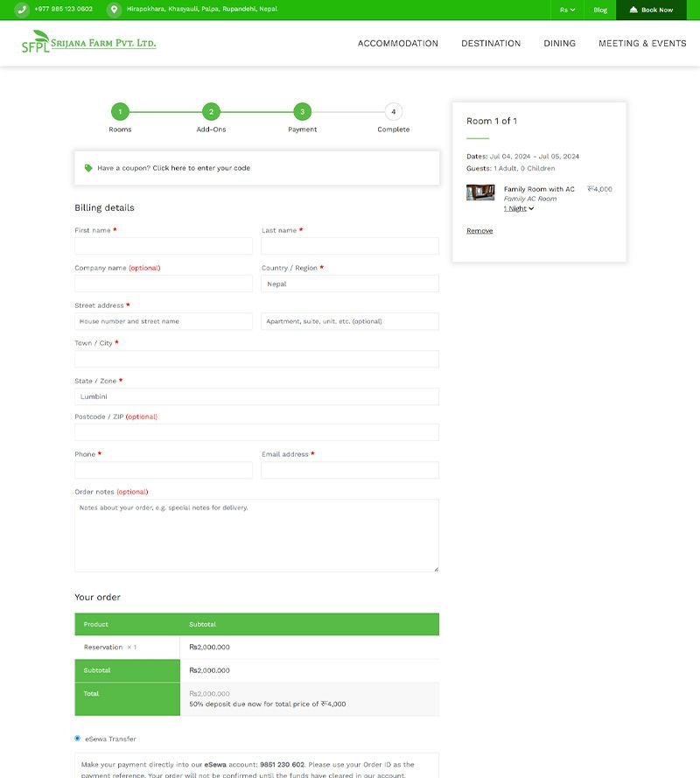Viewport: 700px width, 778px height.
Task: Open the Accommodation menu
Action: pyautogui.click(x=397, y=44)
